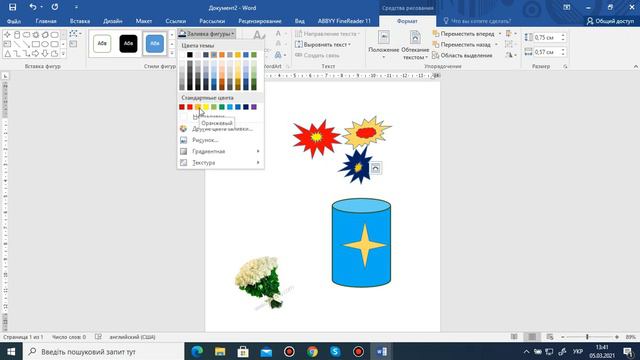Pick dark red standard color
Screen dimensions: 640x360
[182, 107]
